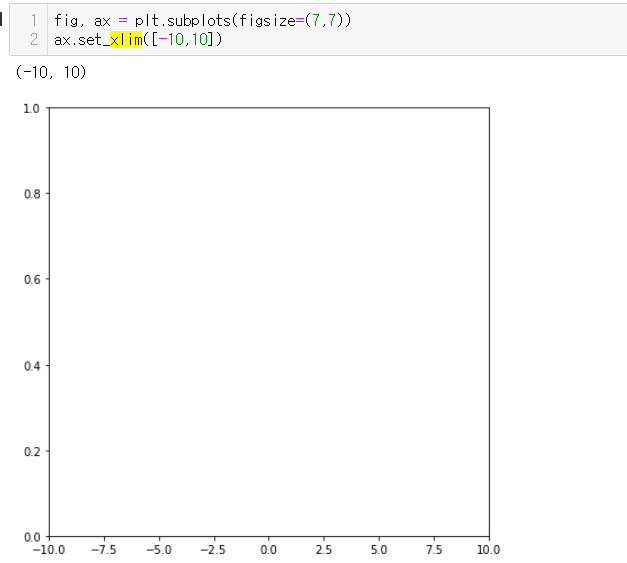Click the y-axis tick label 1.0
627x563 pixels.
32,109
